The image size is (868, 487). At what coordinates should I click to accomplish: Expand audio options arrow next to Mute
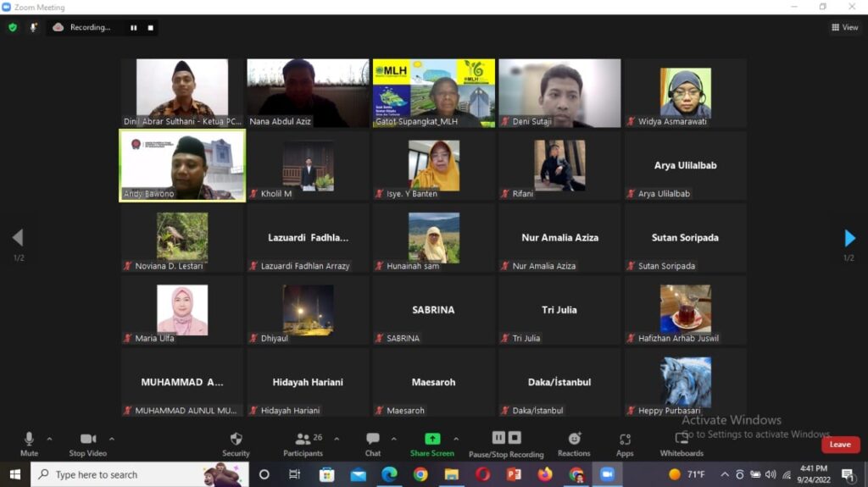tap(49, 439)
